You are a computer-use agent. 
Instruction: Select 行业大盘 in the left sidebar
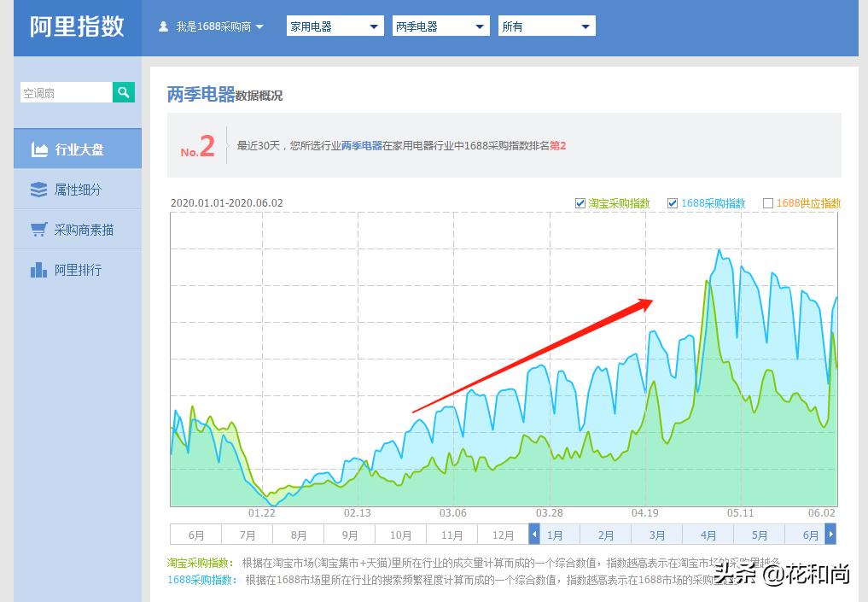pos(78,148)
